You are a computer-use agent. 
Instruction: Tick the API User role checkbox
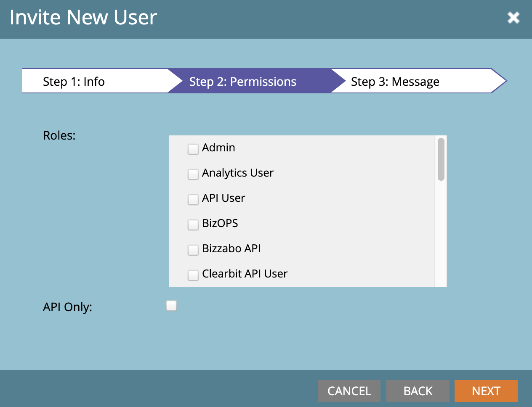(x=193, y=199)
